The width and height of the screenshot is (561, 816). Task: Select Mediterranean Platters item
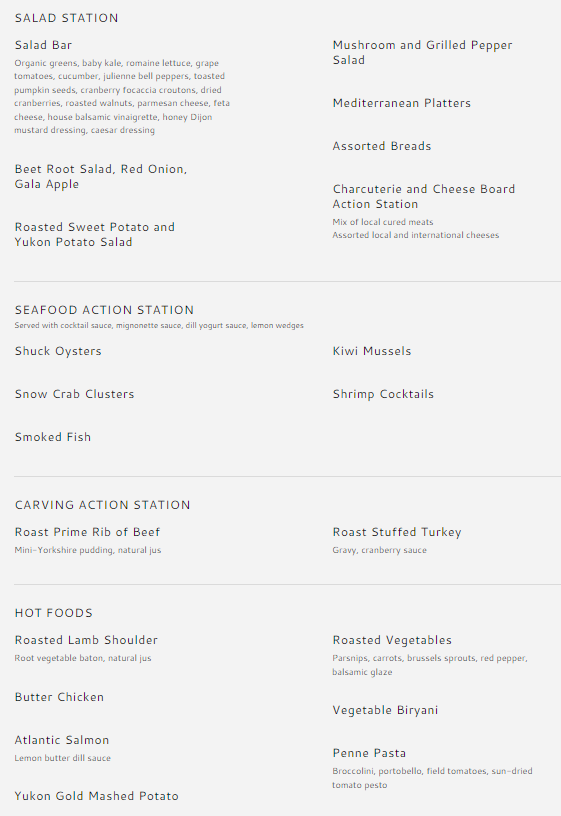point(402,103)
